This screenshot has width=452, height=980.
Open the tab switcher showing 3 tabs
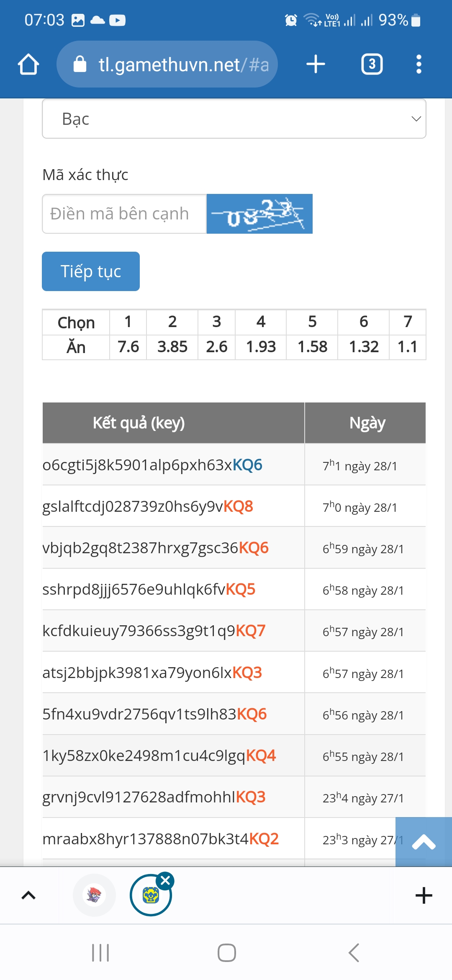point(372,64)
